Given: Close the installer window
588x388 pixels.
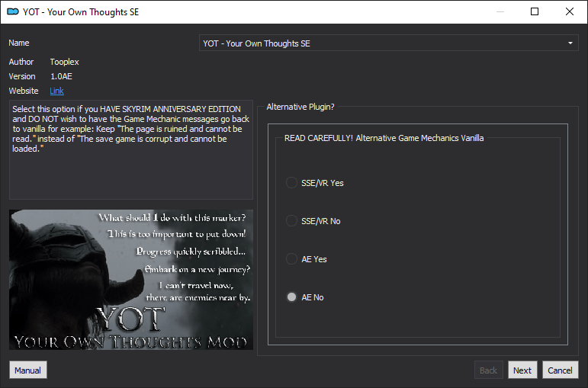Looking at the screenshot, I should coord(569,11).
